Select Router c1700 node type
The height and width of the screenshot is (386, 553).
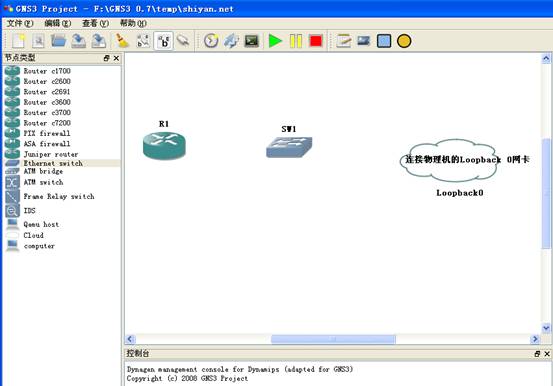[x=62, y=71]
